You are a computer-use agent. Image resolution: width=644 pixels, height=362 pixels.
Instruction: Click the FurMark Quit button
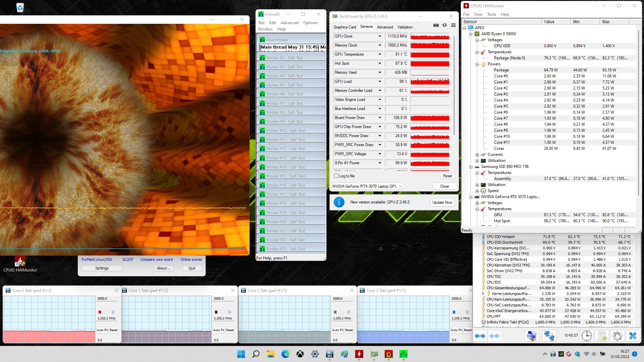point(192,268)
